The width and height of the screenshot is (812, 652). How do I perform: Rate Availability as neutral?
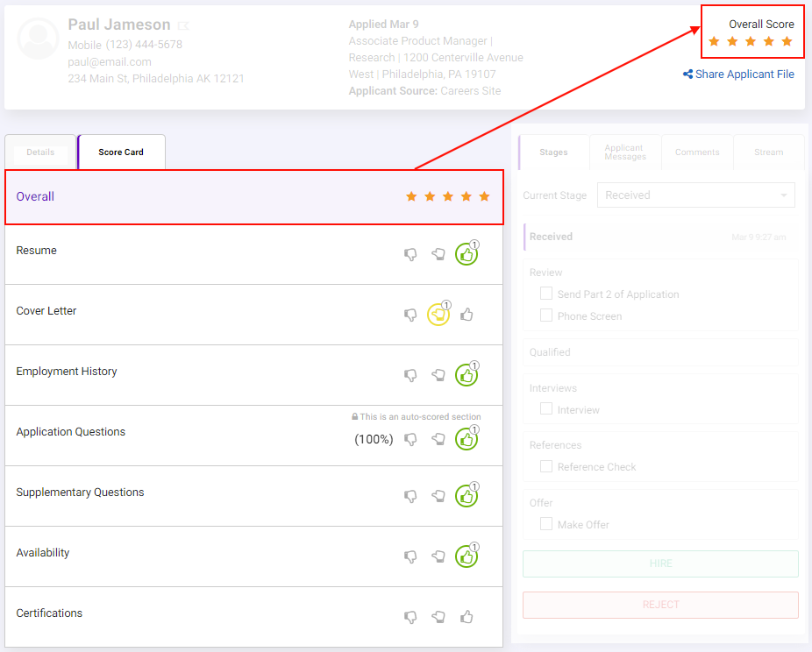(x=438, y=556)
